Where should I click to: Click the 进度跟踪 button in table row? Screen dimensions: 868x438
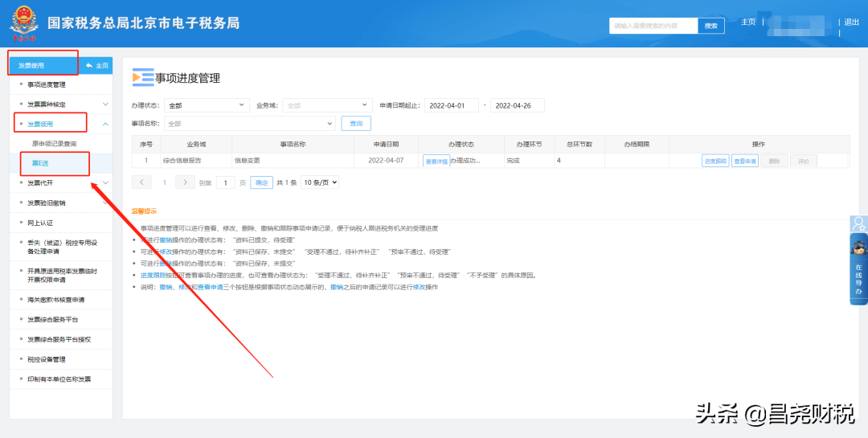pyautogui.click(x=714, y=161)
